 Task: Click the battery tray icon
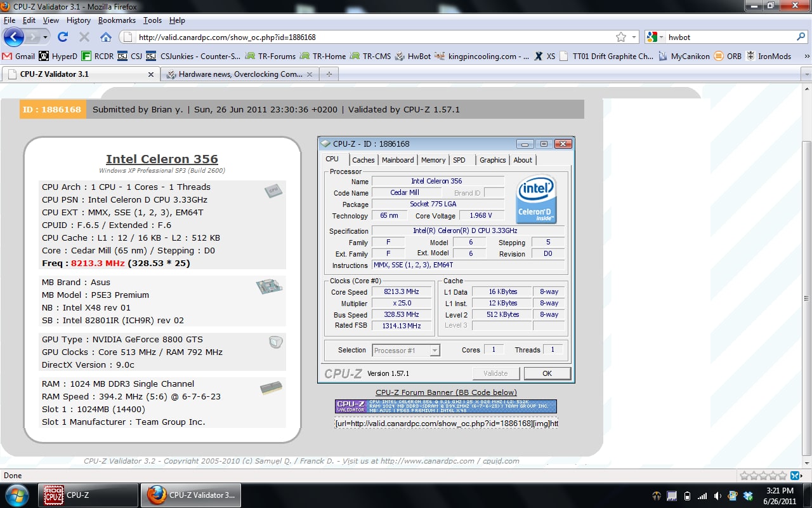(687, 495)
